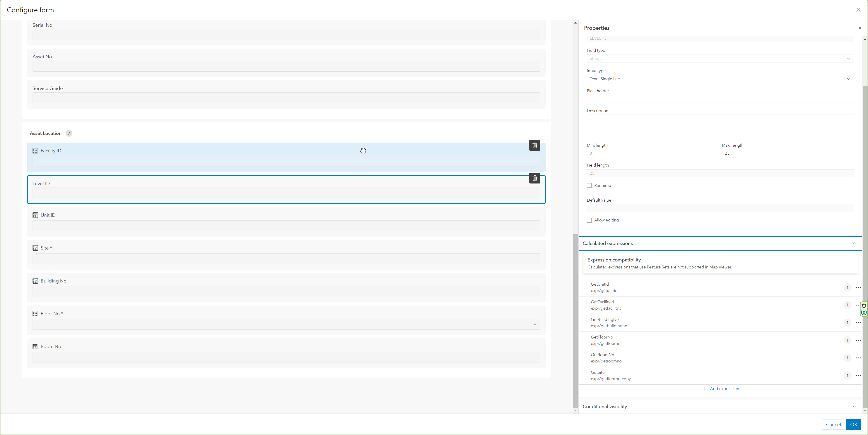Enable the Required checkbox

tap(589, 185)
